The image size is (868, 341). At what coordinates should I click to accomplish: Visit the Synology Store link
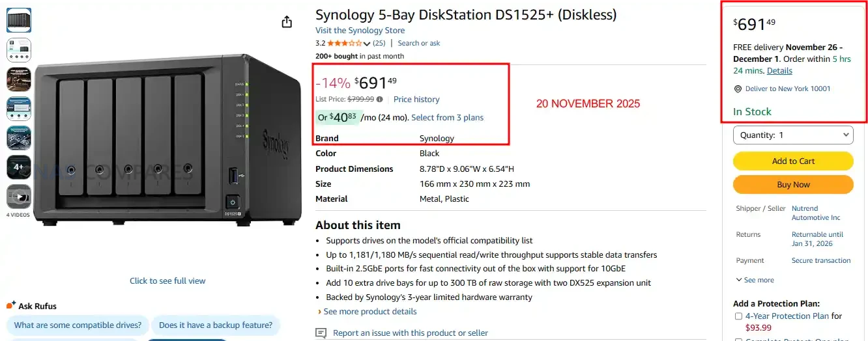click(x=360, y=31)
